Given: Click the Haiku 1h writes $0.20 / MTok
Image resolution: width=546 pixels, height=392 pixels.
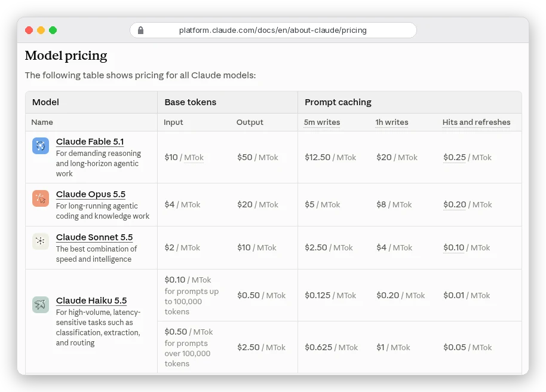Looking at the screenshot, I should pyautogui.click(x=401, y=295).
